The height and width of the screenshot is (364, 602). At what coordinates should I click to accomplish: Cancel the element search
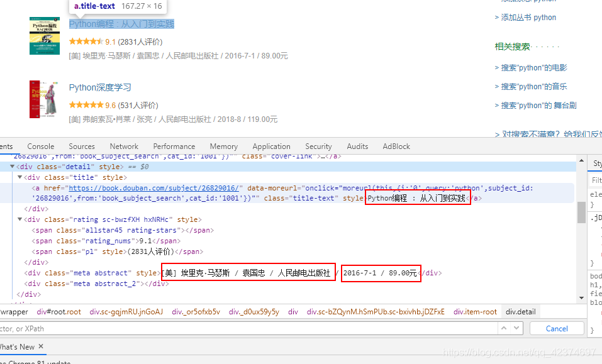[x=557, y=329]
